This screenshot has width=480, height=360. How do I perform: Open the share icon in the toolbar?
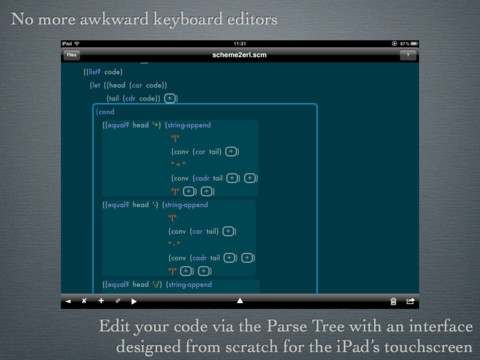410,301
